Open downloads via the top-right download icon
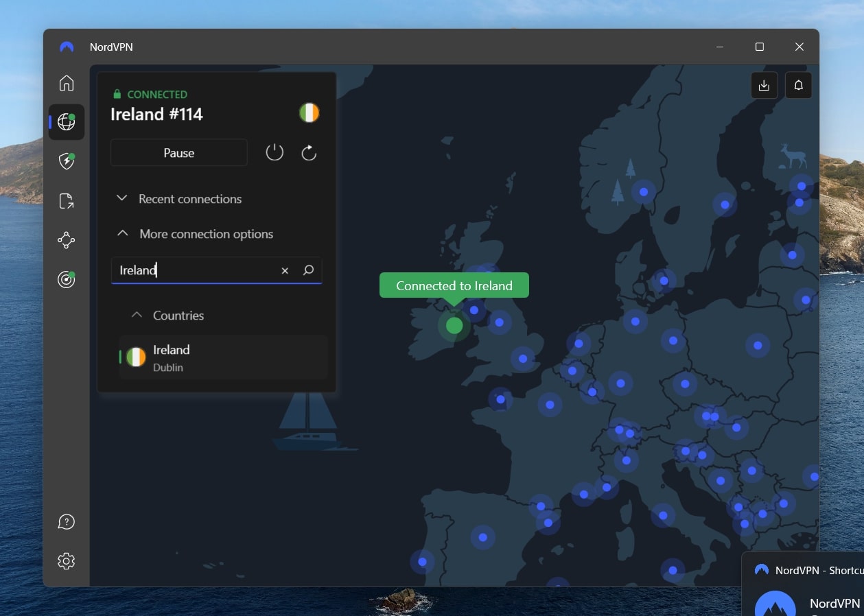The image size is (864, 616). (764, 85)
